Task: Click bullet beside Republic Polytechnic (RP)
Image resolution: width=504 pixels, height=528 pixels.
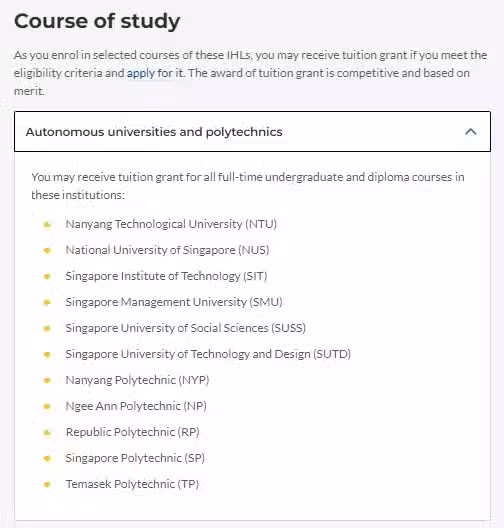Action: coord(47,432)
